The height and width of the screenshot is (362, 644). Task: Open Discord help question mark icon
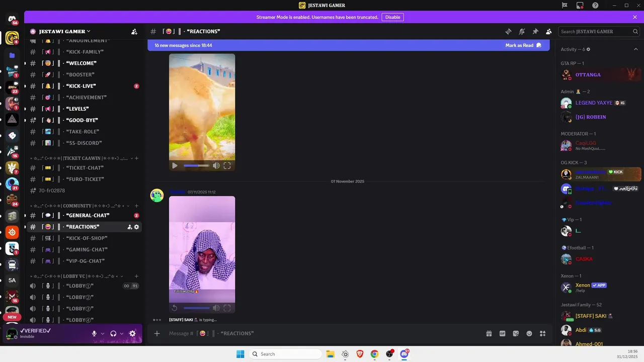(595, 6)
